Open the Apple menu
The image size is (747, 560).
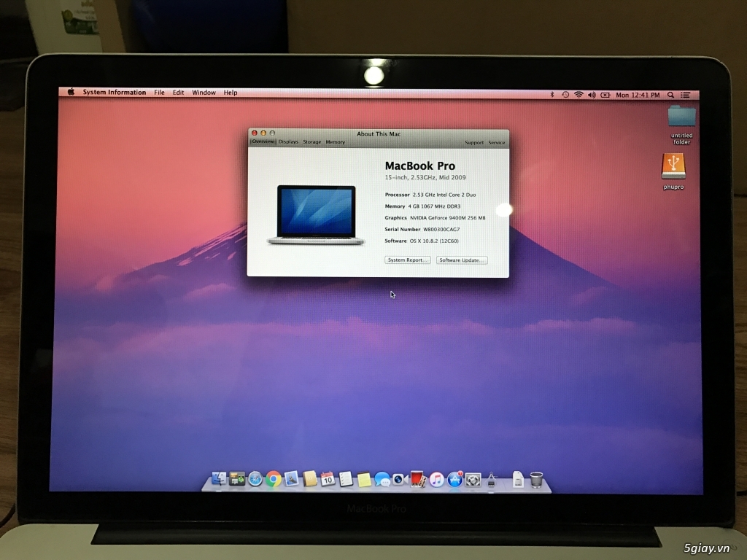[x=71, y=92]
